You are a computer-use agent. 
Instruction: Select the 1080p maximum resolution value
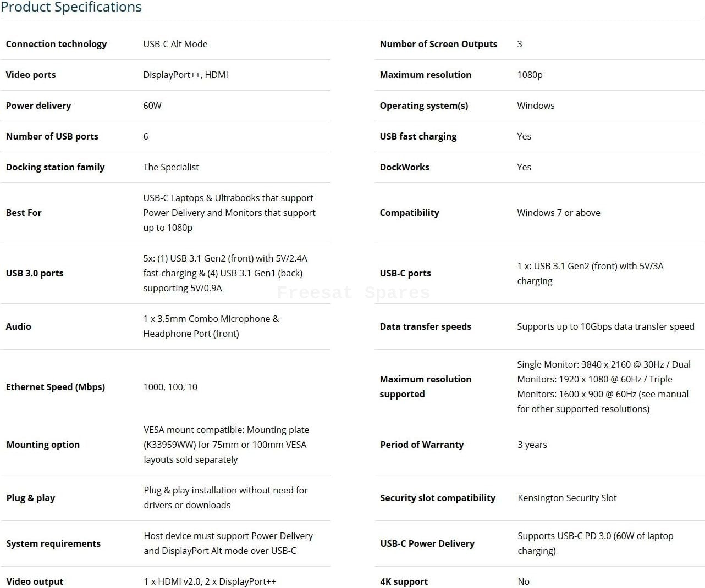coord(530,75)
